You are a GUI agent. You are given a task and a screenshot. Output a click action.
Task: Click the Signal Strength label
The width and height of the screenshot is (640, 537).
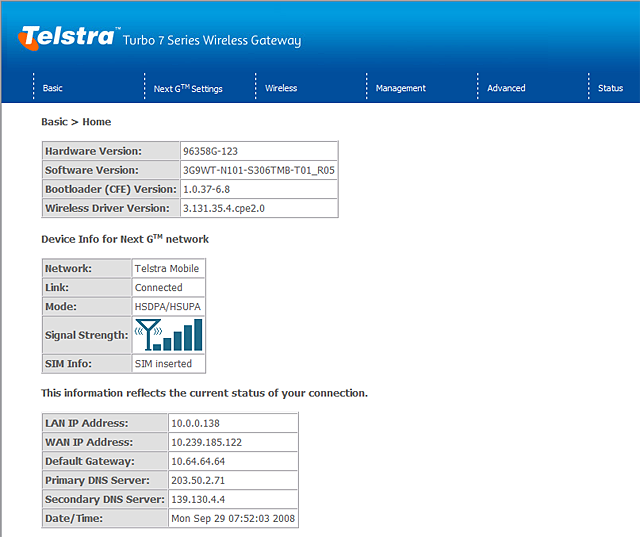click(87, 335)
